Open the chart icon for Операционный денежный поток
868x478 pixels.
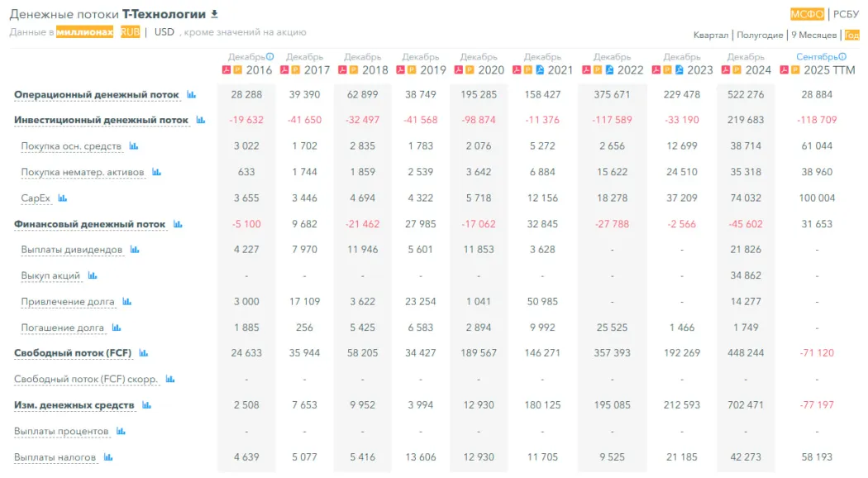[192, 95]
